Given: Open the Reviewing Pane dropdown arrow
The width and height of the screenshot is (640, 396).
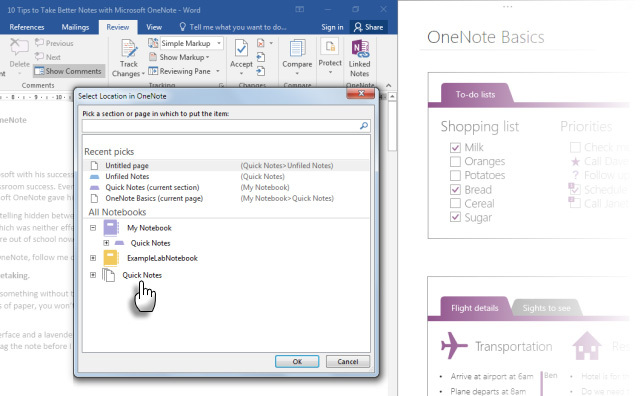Looking at the screenshot, I should click(x=218, y=71).
